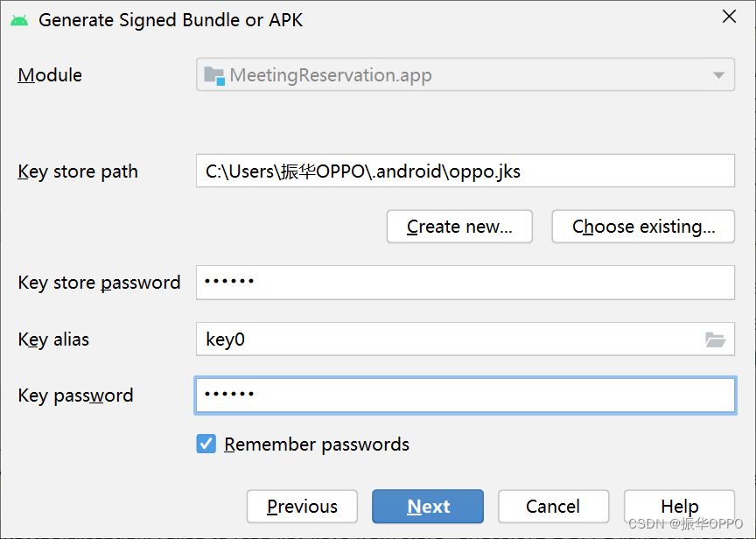The image size is (756, 539).
Task: Select the grayed MeetingReservation.app combo box
Action: [464, 75]
